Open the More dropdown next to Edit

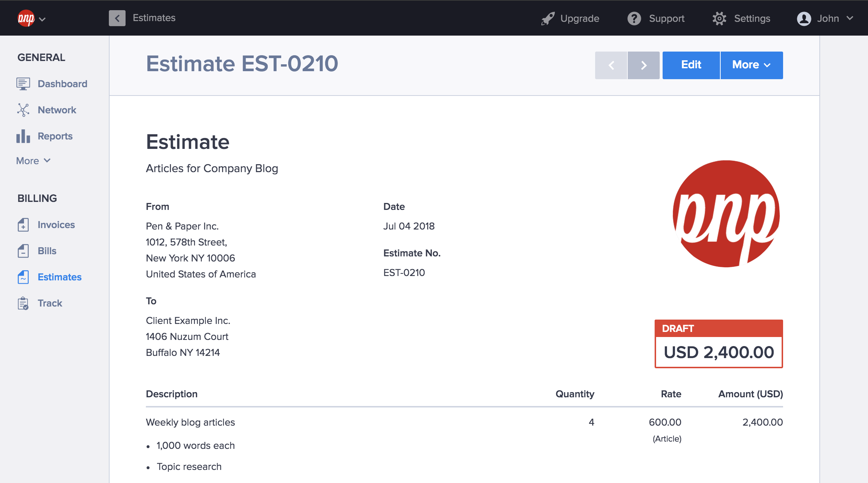click(x=751, y=65)
